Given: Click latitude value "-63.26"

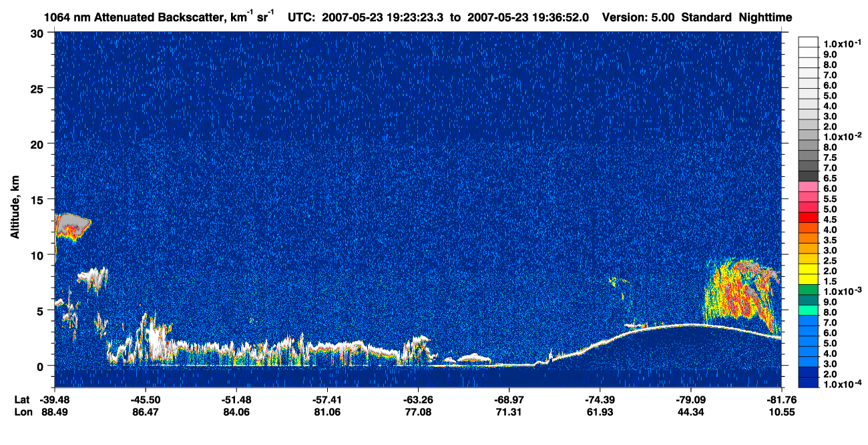Looking at the screenshot, I should point(418,399).
